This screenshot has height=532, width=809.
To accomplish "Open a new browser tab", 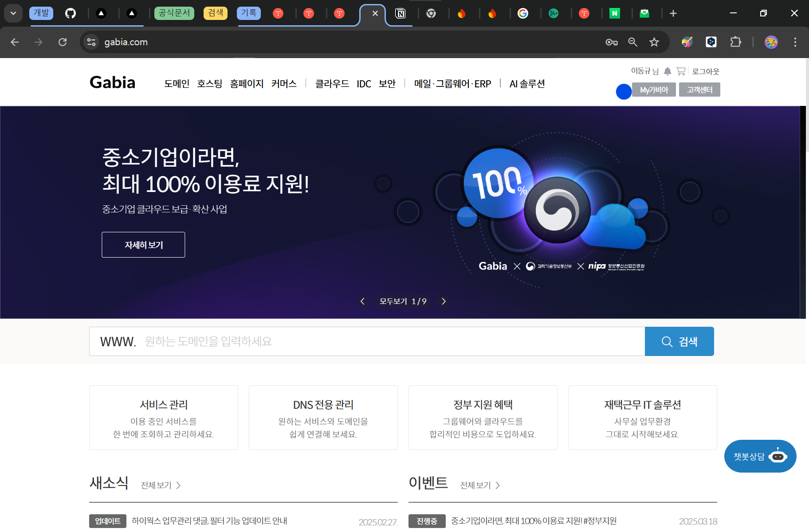I will 673,13.
